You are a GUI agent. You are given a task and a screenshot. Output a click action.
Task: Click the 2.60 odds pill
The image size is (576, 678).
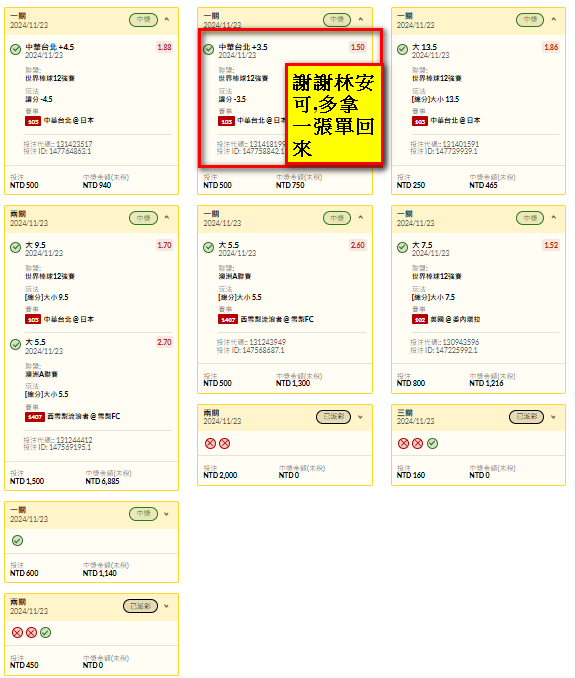358,245
